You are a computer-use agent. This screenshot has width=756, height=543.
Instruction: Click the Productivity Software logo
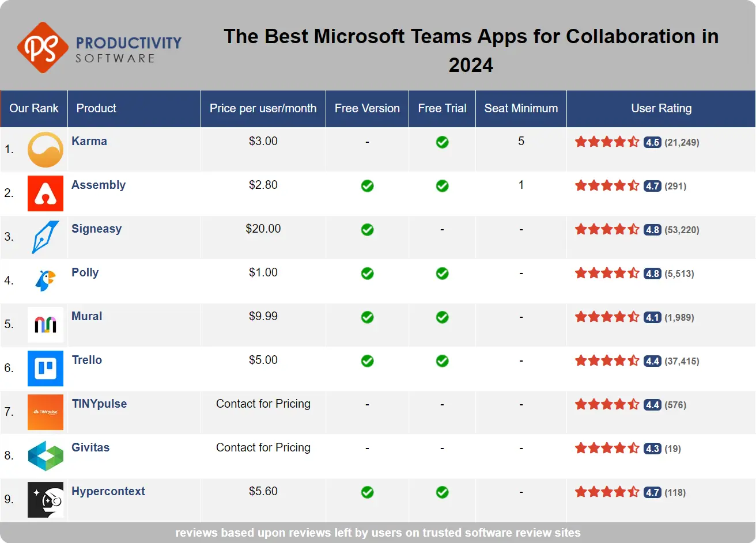coord(99,47)
